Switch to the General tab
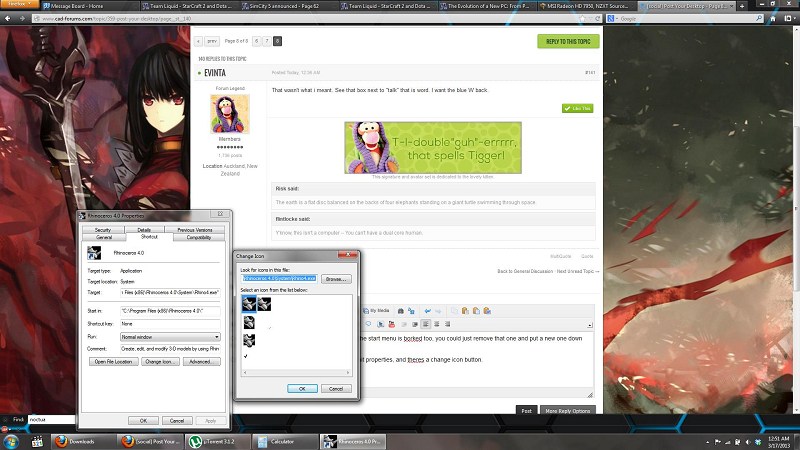Viewport: 800px width, 450px height. 104,237
